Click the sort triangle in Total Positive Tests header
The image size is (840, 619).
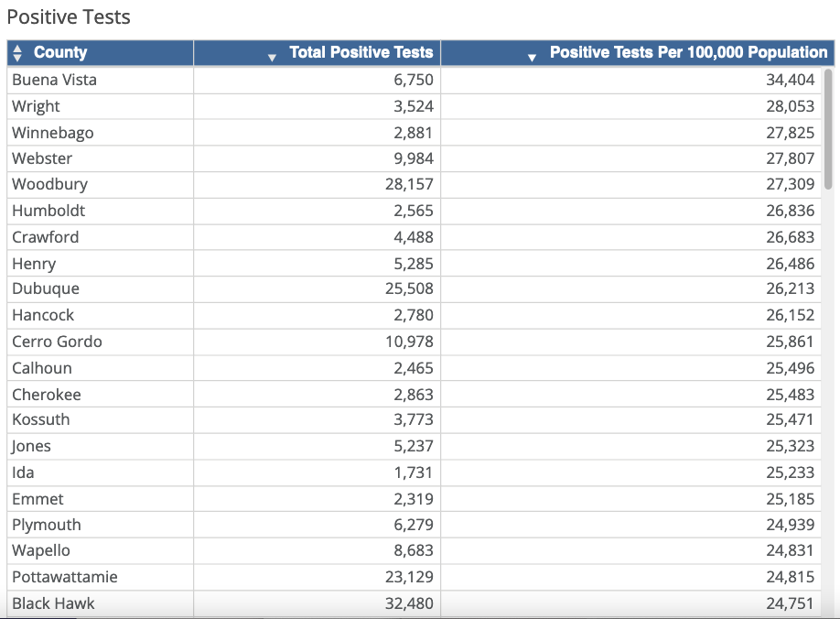pos(272,58)
